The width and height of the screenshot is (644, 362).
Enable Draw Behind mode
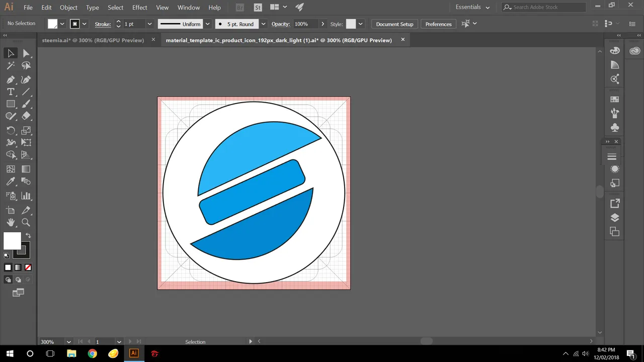coord(18,280)
